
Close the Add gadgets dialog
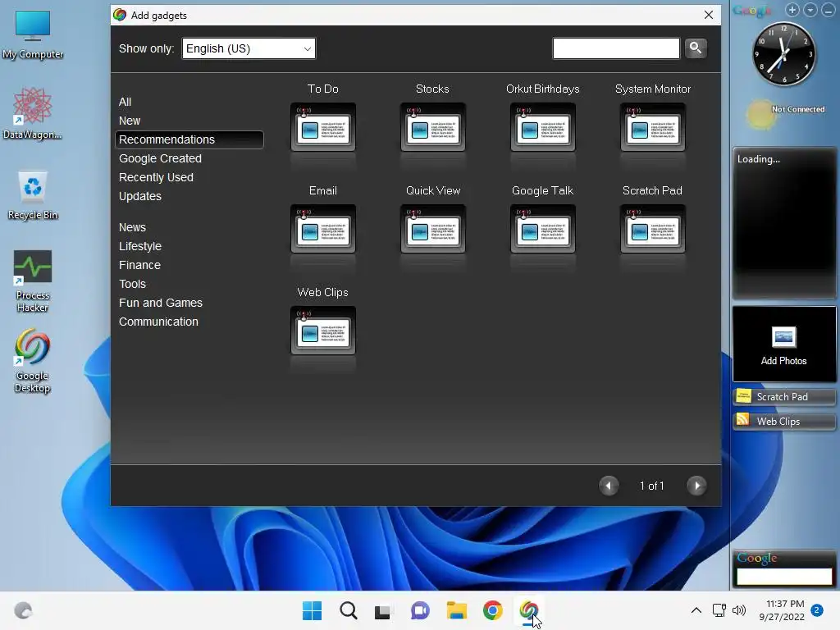708,15
